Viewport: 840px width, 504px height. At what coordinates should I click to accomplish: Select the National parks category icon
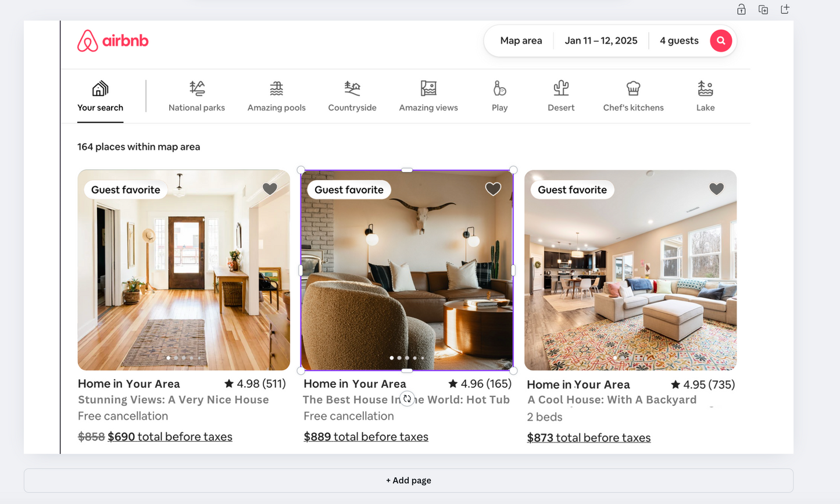coord(197,88)
